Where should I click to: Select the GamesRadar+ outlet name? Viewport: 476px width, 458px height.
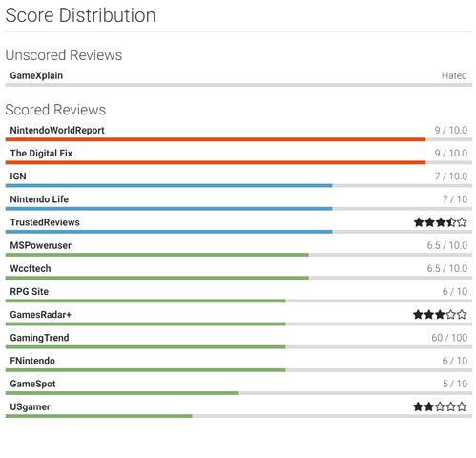pos(41,315)
